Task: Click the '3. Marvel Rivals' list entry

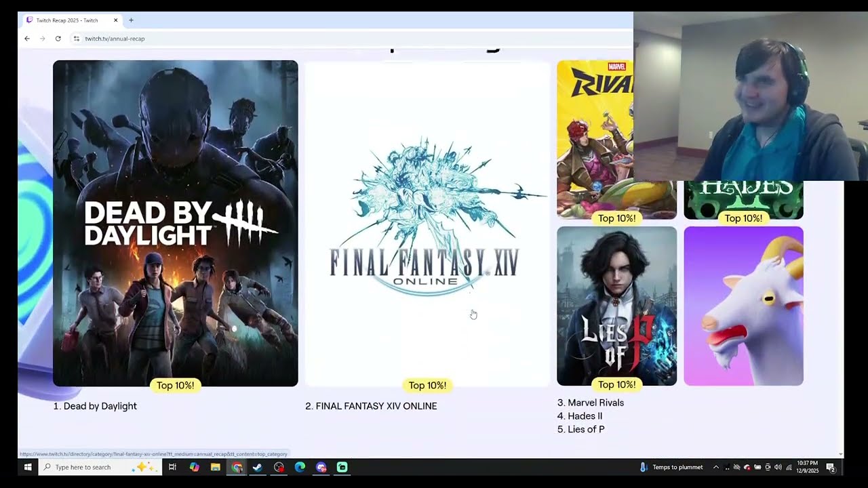Action: (x=591, y=403)
